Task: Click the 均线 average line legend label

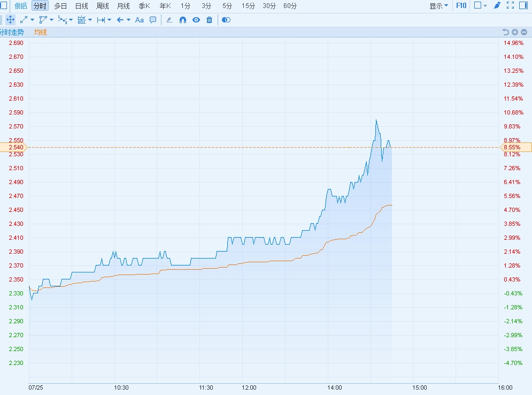Action: click(41, 32)
